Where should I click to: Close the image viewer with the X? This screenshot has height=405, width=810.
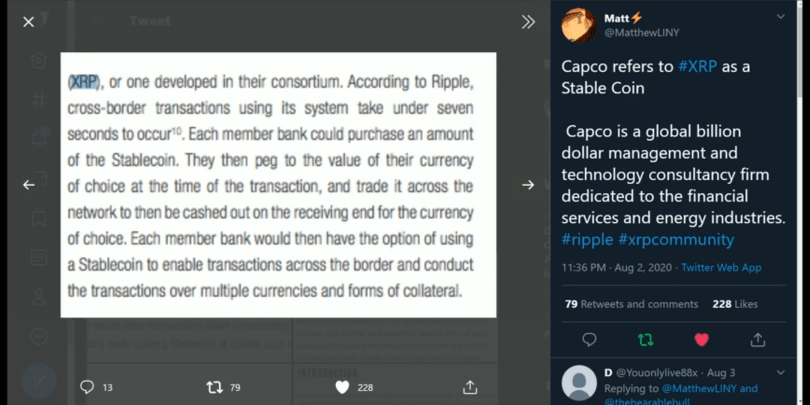[28, 22]
